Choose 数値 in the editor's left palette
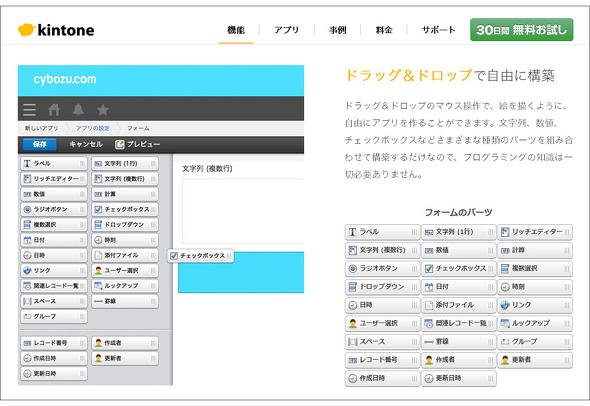This screenshot has height=406, width=590. pyautogui.click(x=54, y=194)
